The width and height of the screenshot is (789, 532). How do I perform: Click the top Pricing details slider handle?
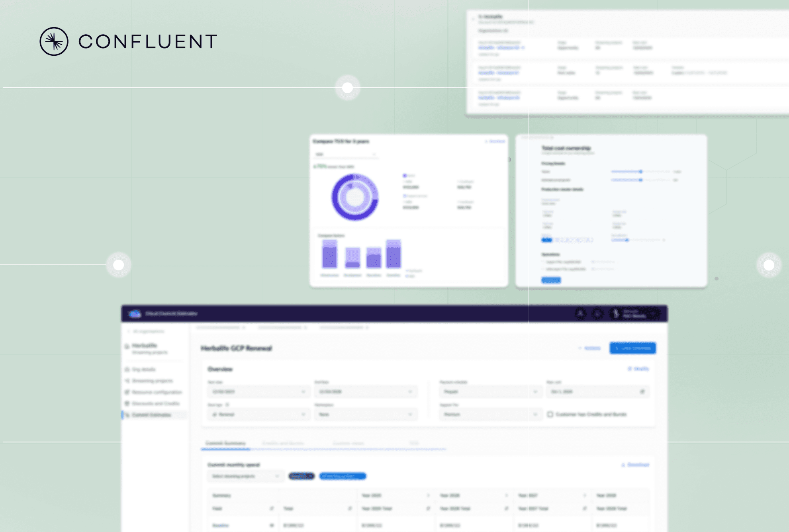click(x=641, y=172)
